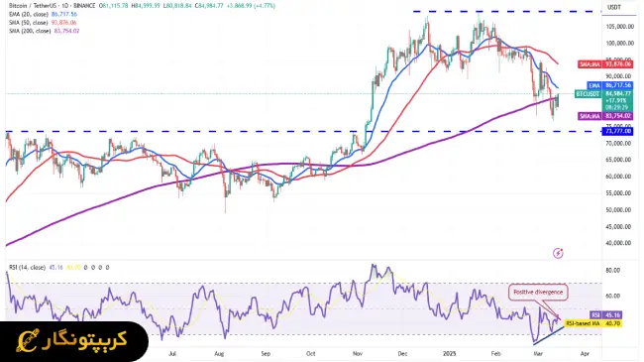Open the USDT currency selector
This screenshot has width=644, height=362.
(614, 7)
